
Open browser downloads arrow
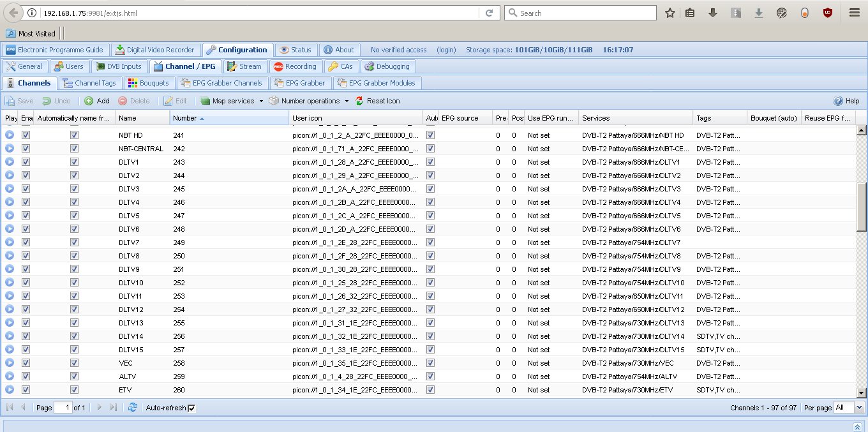pyautogui.click(x=713, y=13)
